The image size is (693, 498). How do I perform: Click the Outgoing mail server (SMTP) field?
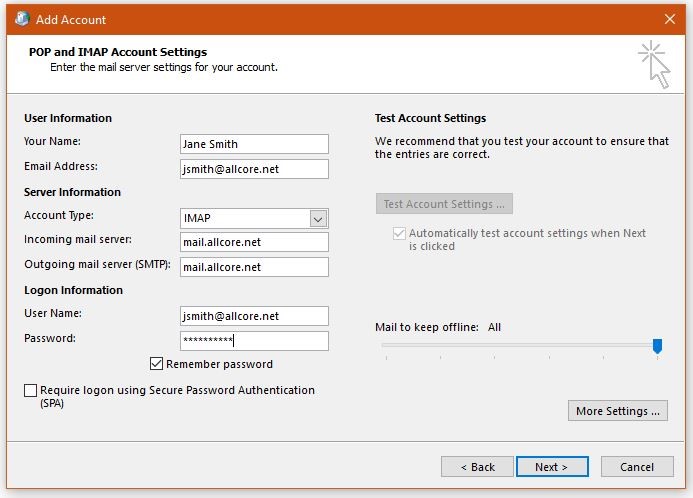coord(254,267)
